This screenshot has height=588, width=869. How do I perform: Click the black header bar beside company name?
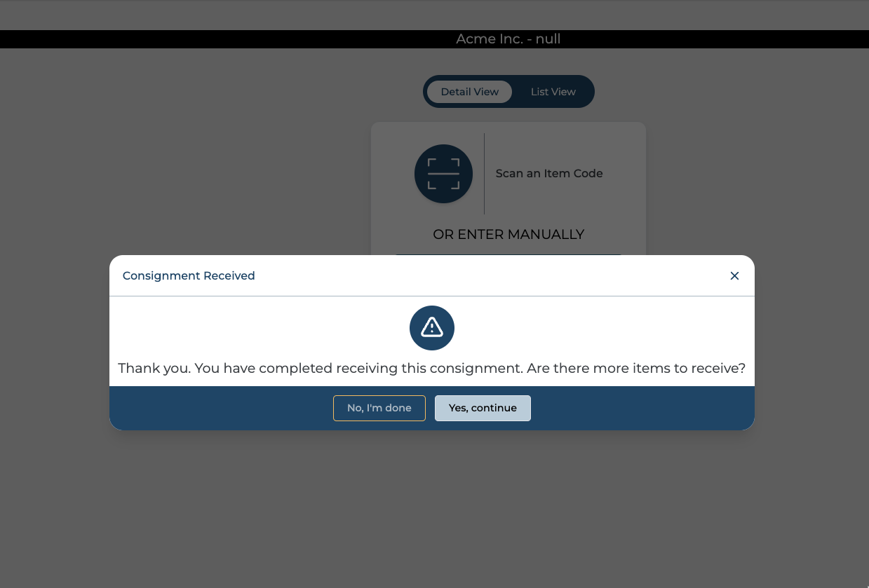(210, 39)
